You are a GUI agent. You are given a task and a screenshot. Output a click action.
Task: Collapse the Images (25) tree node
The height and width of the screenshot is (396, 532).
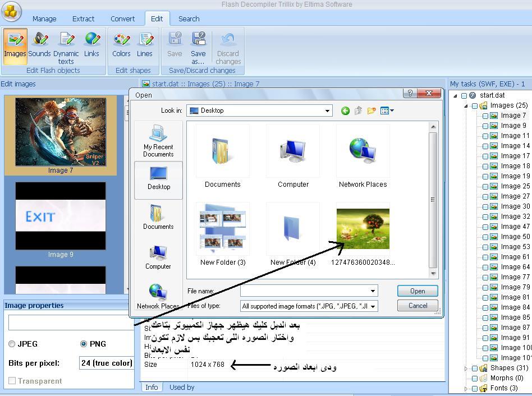tap(466, 106)
